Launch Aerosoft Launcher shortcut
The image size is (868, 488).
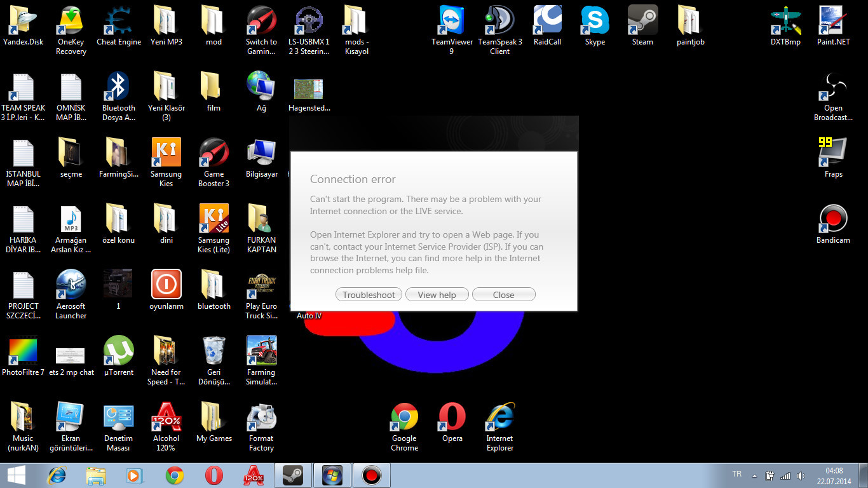[71, 295]
